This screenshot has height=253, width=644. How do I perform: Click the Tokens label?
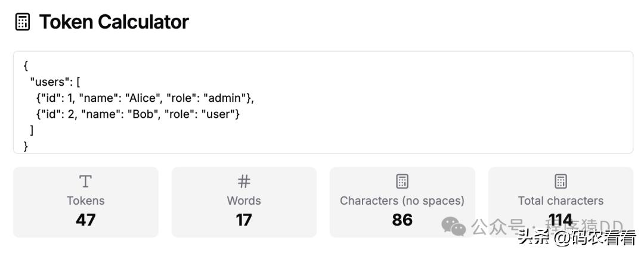click(86, 201)
